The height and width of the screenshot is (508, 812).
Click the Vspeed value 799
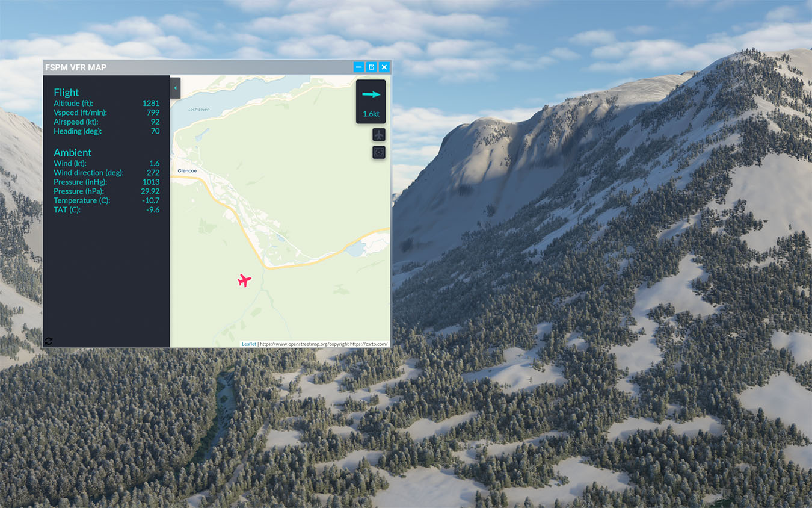coord(153,113)
